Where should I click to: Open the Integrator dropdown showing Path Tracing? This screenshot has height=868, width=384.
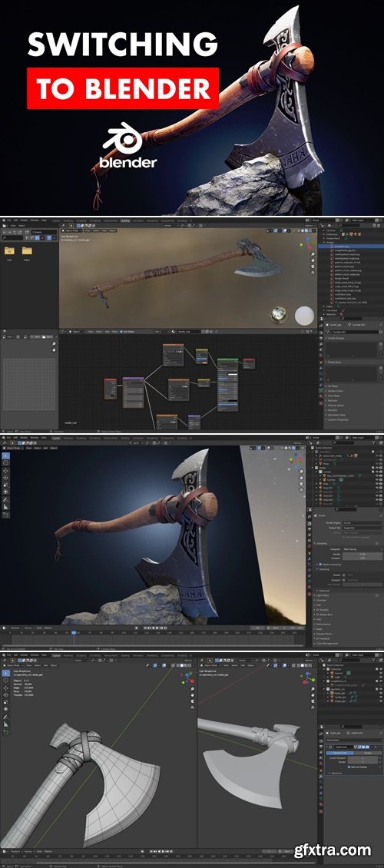point(364,548)
